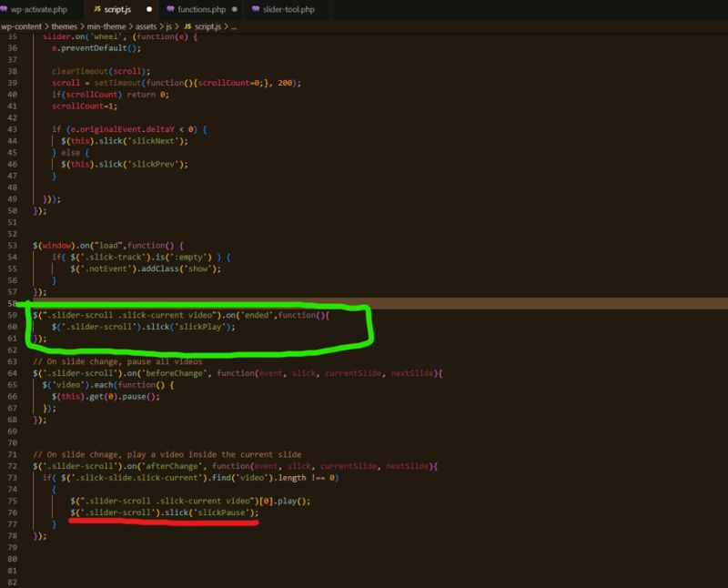The image size is (728, 588).
Task: Click the JS file icon in the breadcrumb
Action: [x=186, y=26]
